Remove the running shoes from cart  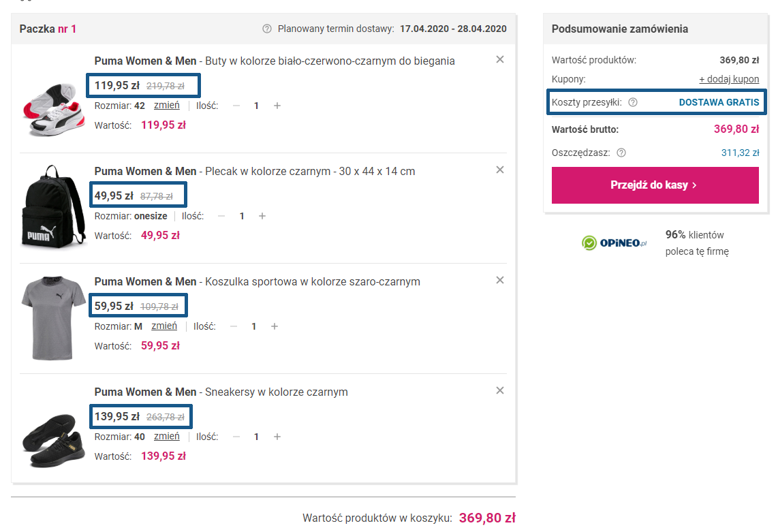click(x=500, y=60)
